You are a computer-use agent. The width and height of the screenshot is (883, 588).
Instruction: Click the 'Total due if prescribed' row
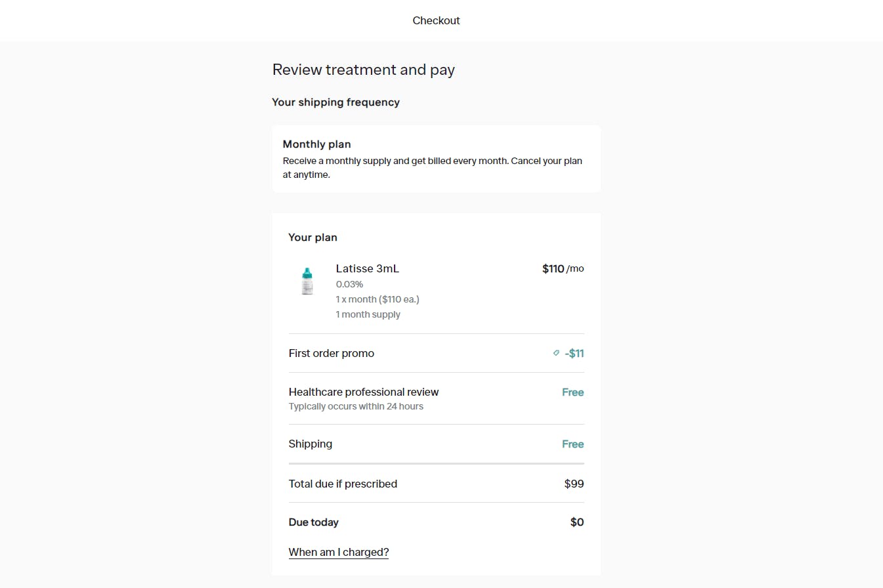(343, 484)
